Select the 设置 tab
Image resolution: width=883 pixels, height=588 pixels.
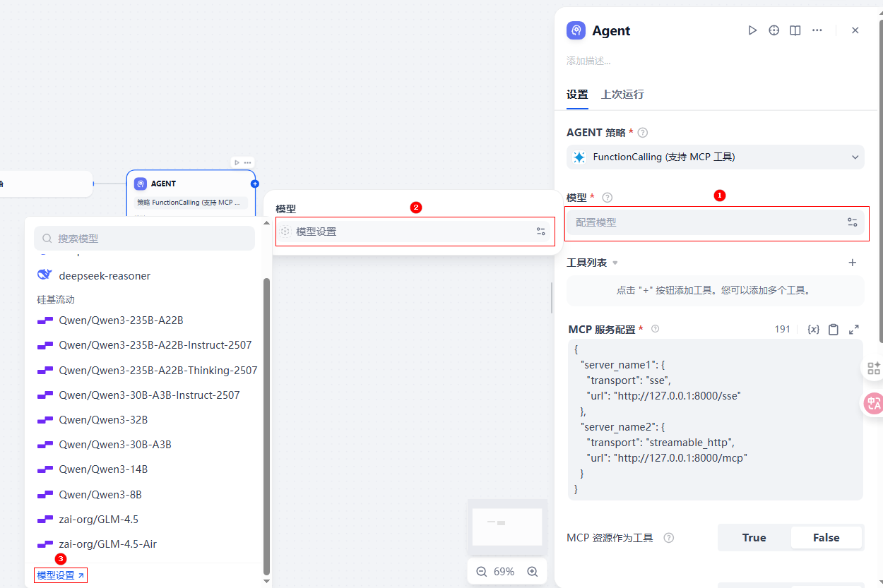577,95
